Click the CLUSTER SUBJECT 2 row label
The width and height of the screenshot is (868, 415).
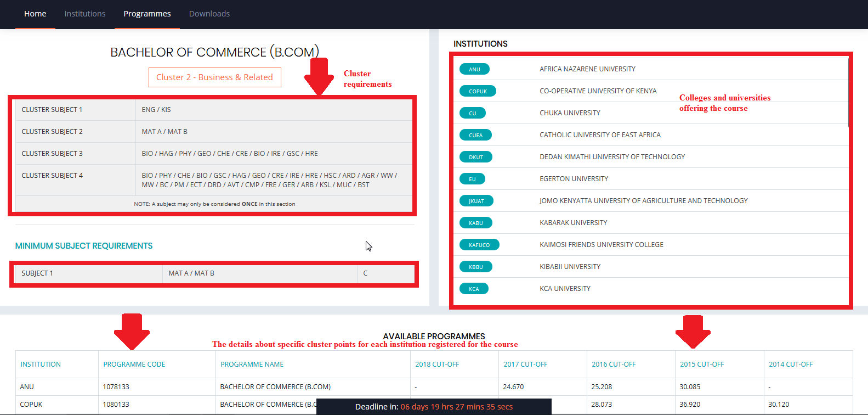coord(52,132)
